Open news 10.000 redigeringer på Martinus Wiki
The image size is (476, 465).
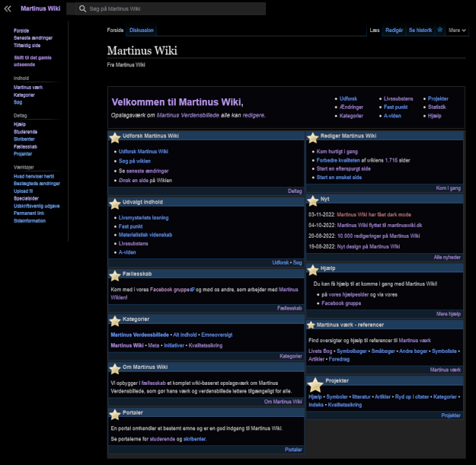(379, 236)
